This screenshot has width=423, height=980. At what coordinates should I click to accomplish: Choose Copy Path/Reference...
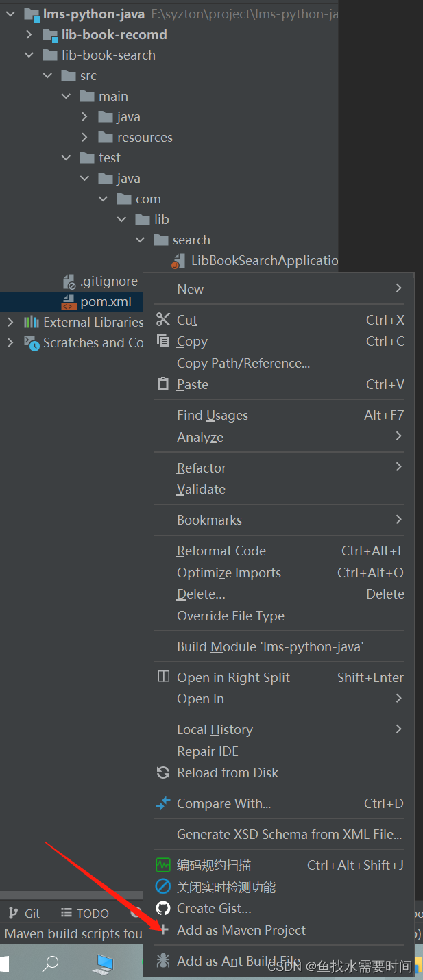(279, 363)
